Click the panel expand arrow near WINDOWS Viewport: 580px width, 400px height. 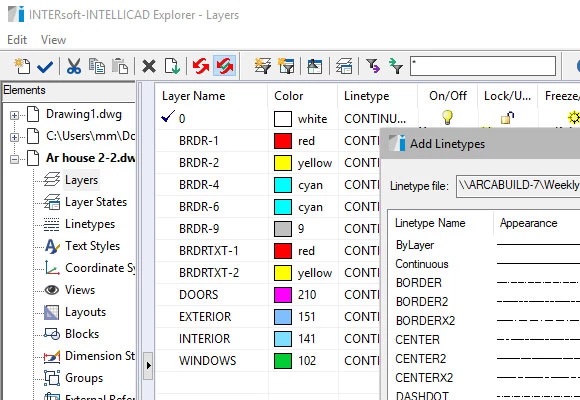(148, 366)
